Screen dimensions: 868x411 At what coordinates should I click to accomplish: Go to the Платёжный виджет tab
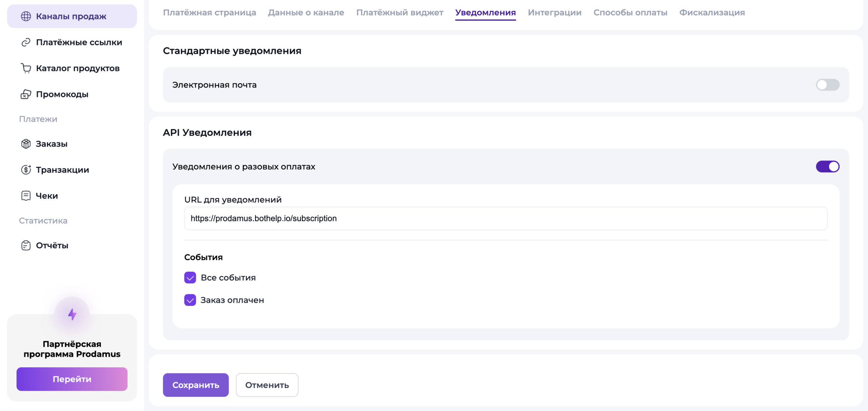pos(400,13)
